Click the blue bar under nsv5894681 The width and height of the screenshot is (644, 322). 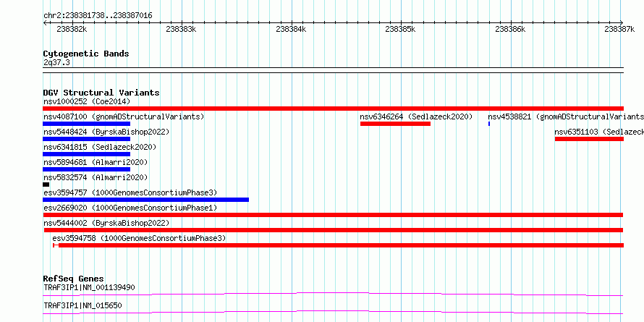tap(86, 169)
